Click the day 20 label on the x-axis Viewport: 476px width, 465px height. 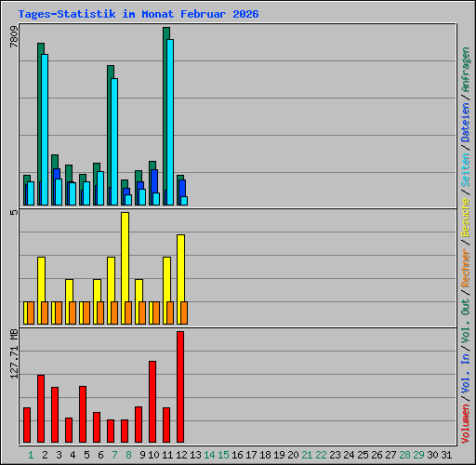coord(293,455)
